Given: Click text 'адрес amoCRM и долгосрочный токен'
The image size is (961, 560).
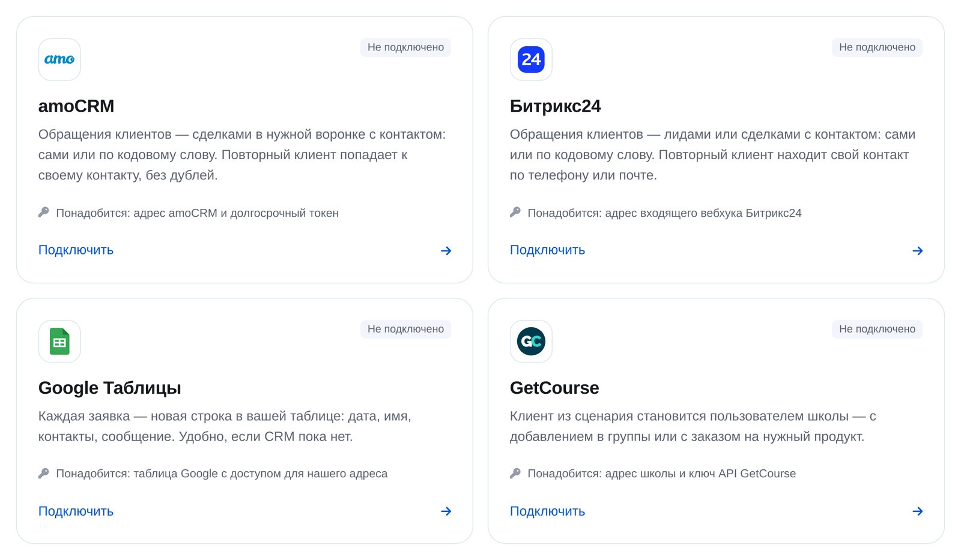Looking at the screenshot, I should [x=236, y=213].
